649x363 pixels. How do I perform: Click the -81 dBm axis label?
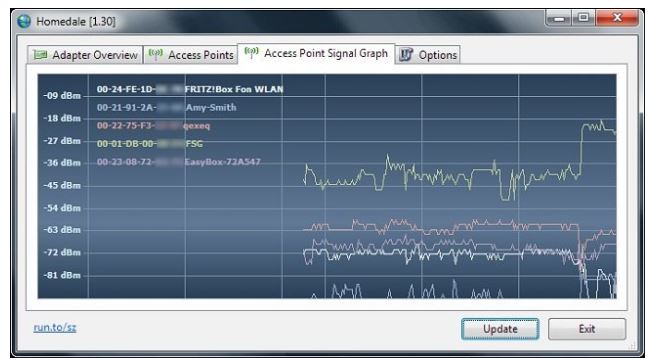point(62,275)
